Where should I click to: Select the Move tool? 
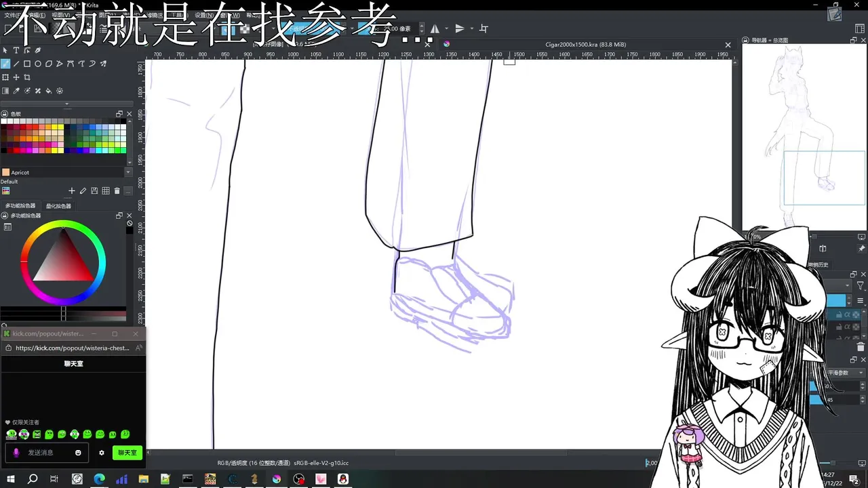[x=16, y=77]
